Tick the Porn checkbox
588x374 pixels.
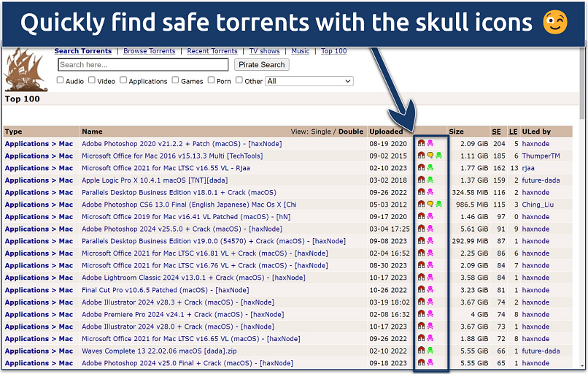[x=211, y=80]
